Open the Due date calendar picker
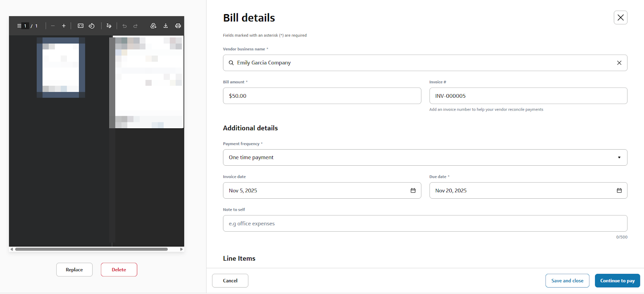Viewport: 644px width, 294px height. click(x=619, y=191)
